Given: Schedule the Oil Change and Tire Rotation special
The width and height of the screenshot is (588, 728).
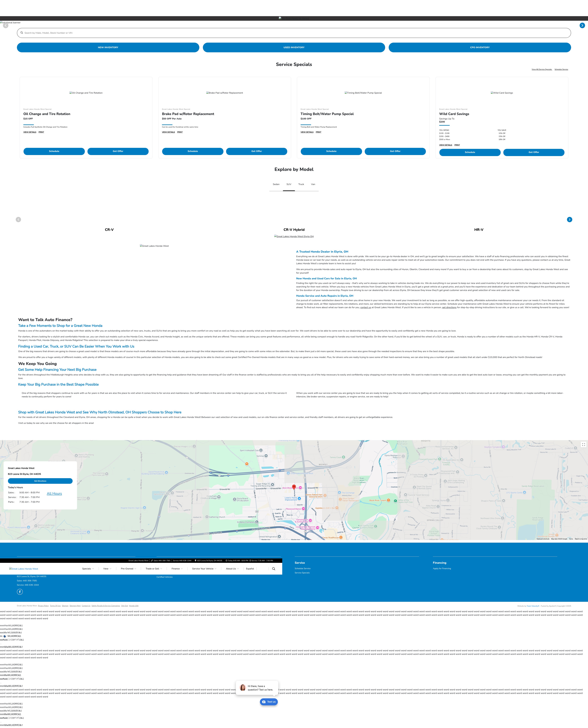Looking at the screenshot, I should pyautogui.click(x=54, y=151).
